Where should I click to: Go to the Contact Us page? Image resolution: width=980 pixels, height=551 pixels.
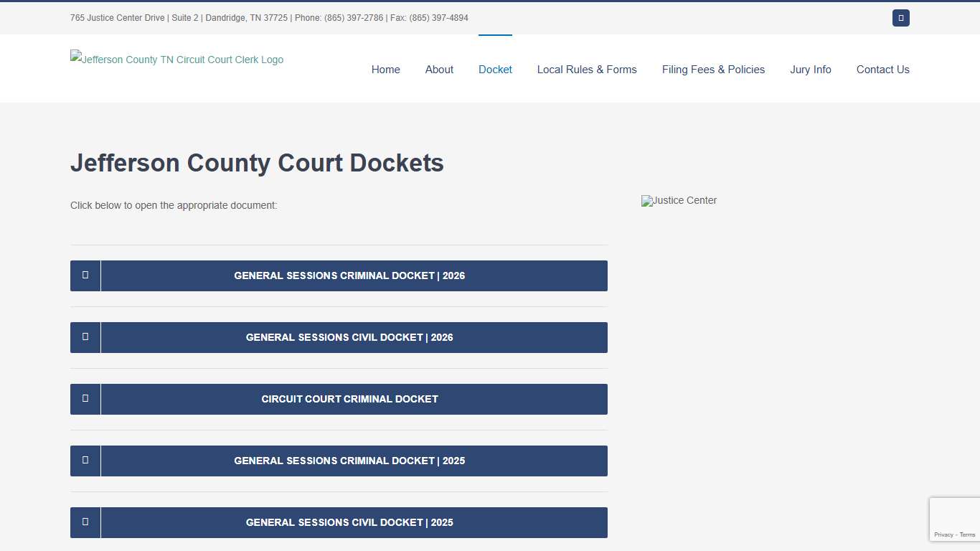[x=882, y=69]
